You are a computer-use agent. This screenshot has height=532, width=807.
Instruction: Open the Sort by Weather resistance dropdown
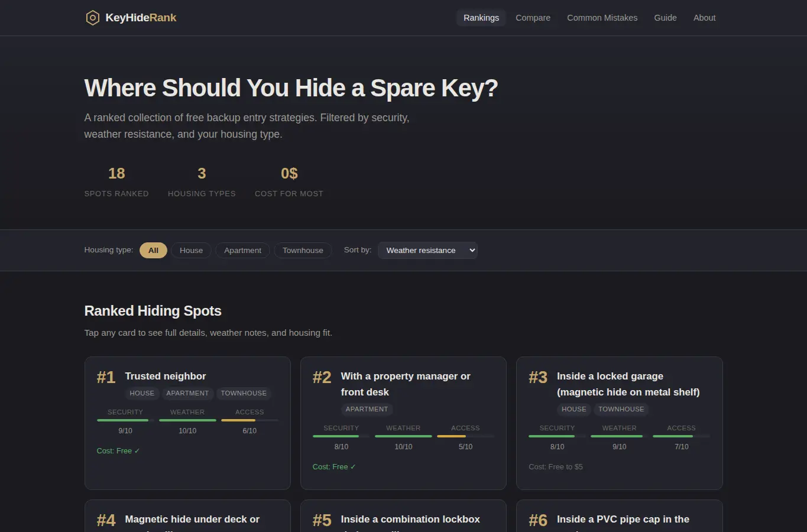coord(427,250)
